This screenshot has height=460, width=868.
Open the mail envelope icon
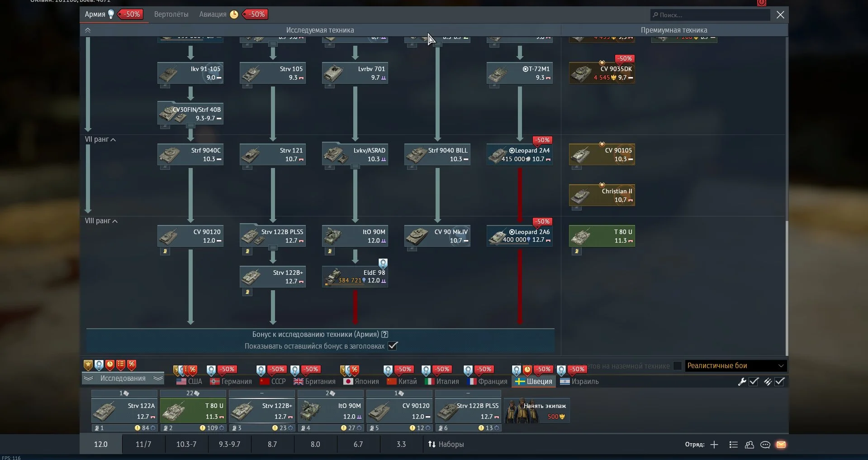point(781,445)
